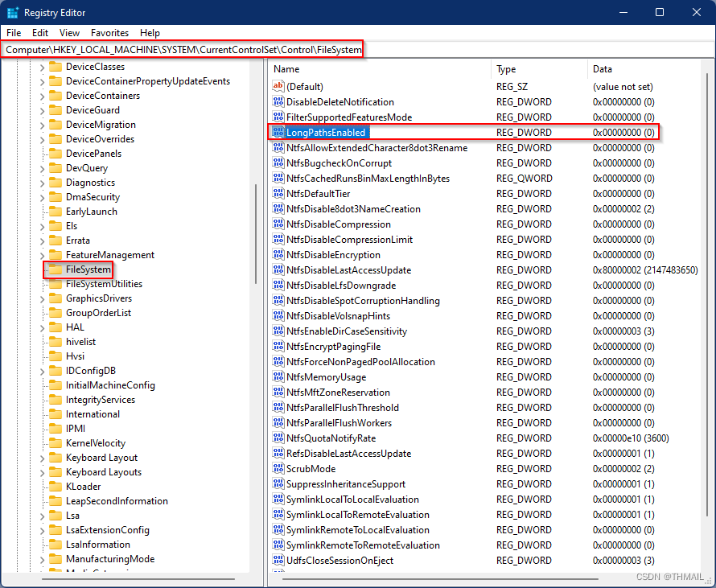This screenshot has width=716, height=588.
Task: Click the QWORD icon of NtfsCachedRunsBinMaxLengthInBytes
Action: coord(278,178)
